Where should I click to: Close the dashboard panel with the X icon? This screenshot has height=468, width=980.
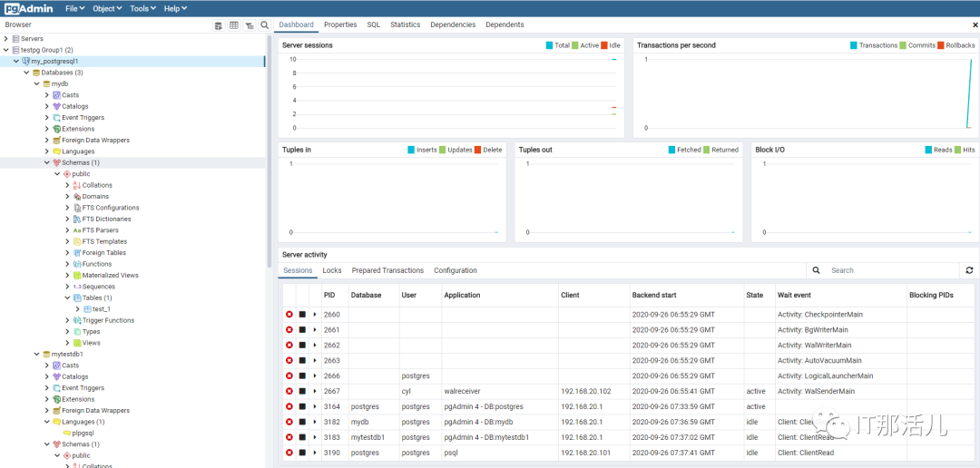point(974,24)
